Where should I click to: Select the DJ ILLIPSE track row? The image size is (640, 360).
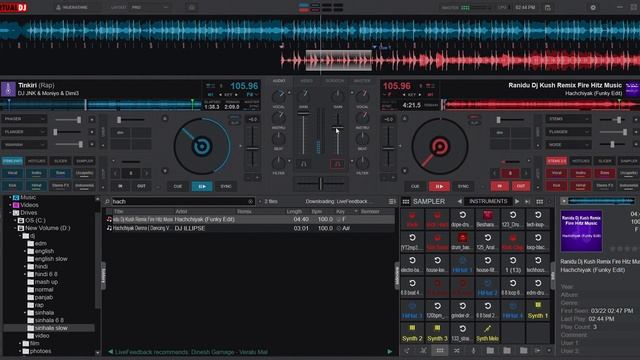coord(250,228)
